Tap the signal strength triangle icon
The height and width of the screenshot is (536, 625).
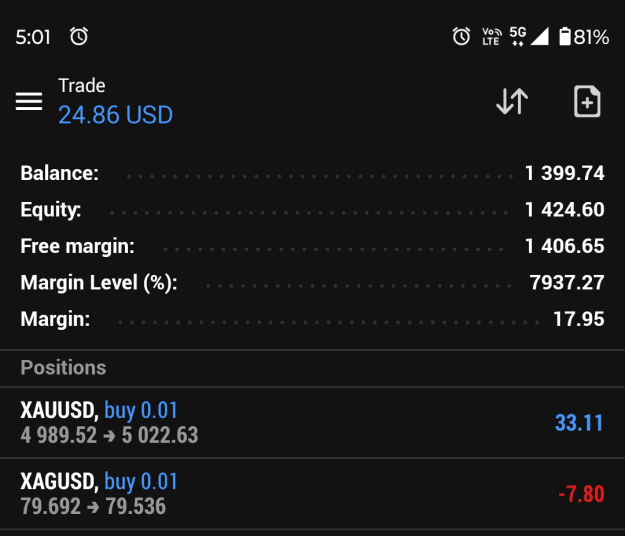(x=540, y=36)
